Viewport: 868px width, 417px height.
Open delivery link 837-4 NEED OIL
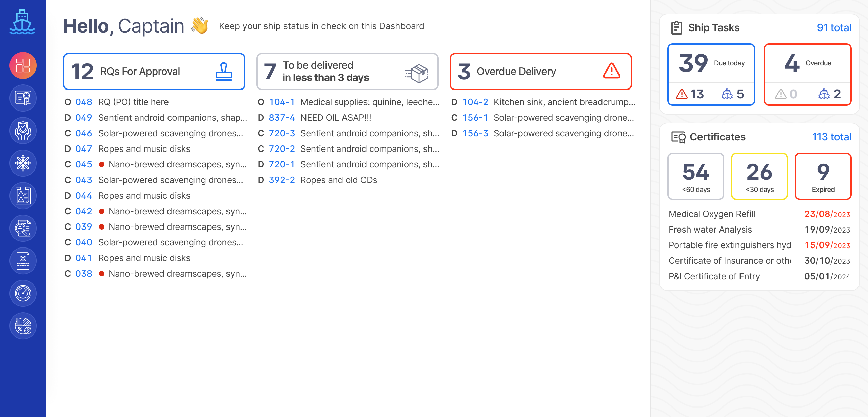pos(281,118)
